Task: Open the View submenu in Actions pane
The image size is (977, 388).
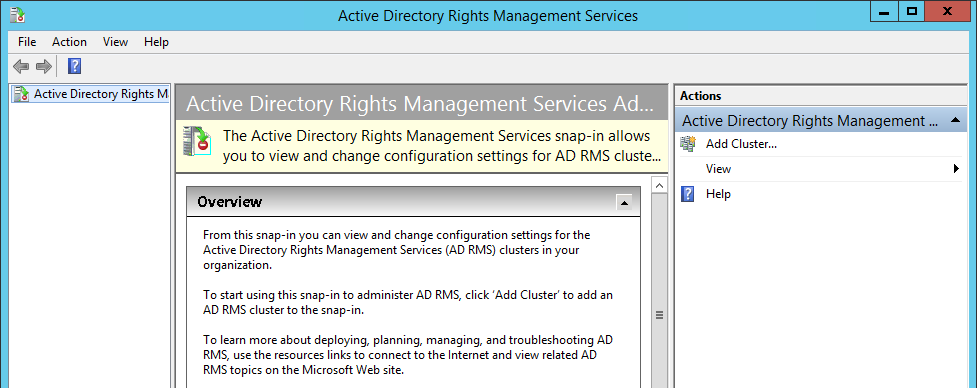Action: (x=821, y=169)
